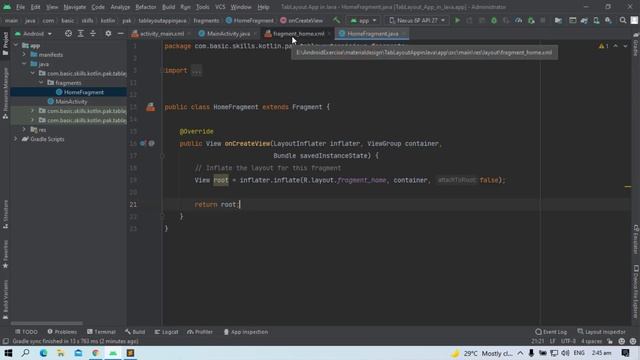Open the SDK Manager toolbar icon
640x360 pixels.
click(x=609, y=20)
